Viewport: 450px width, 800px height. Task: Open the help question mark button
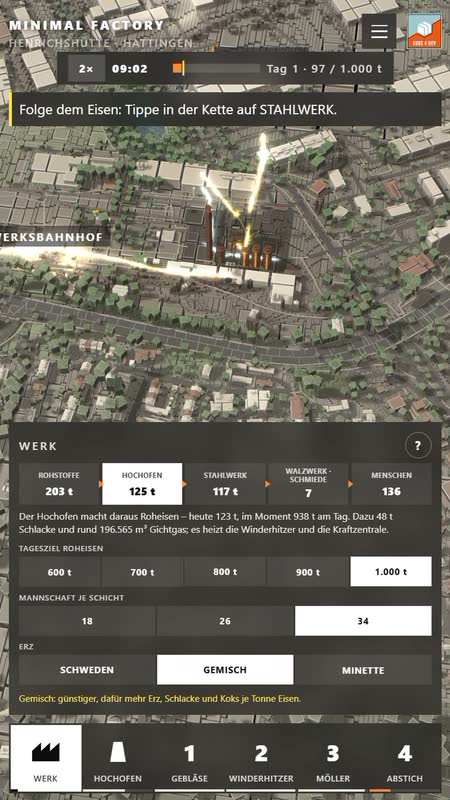tap(418, 446)
